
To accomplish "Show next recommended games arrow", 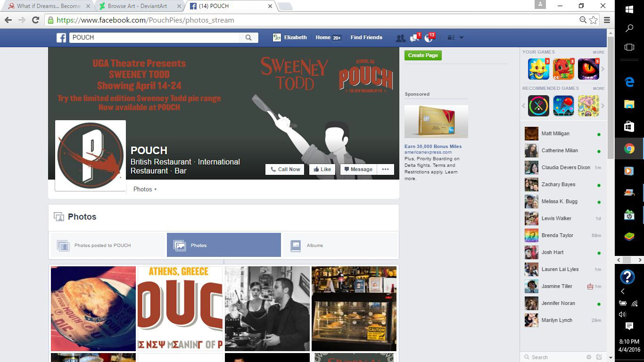I will [x=603, y=106].
